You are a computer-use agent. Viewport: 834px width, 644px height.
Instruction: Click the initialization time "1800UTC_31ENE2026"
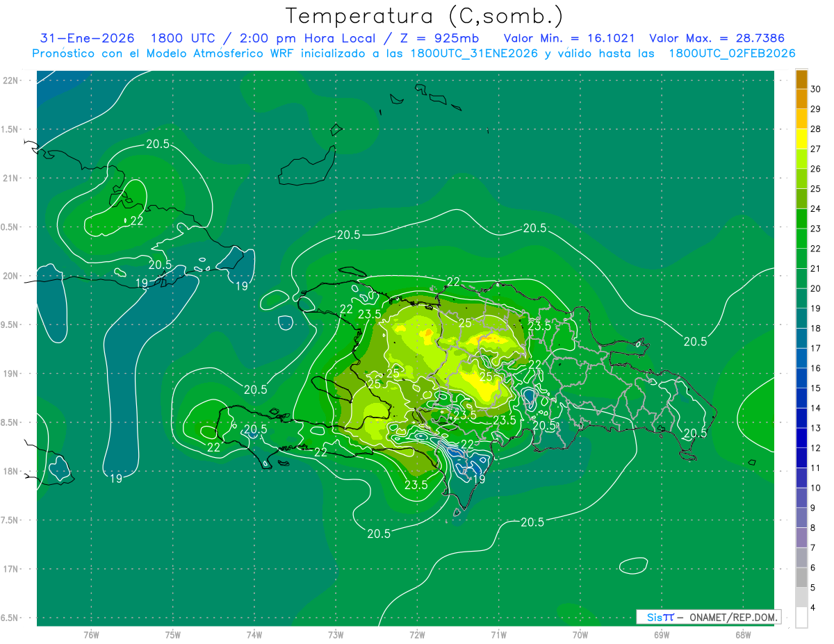[x=474, y=53]
